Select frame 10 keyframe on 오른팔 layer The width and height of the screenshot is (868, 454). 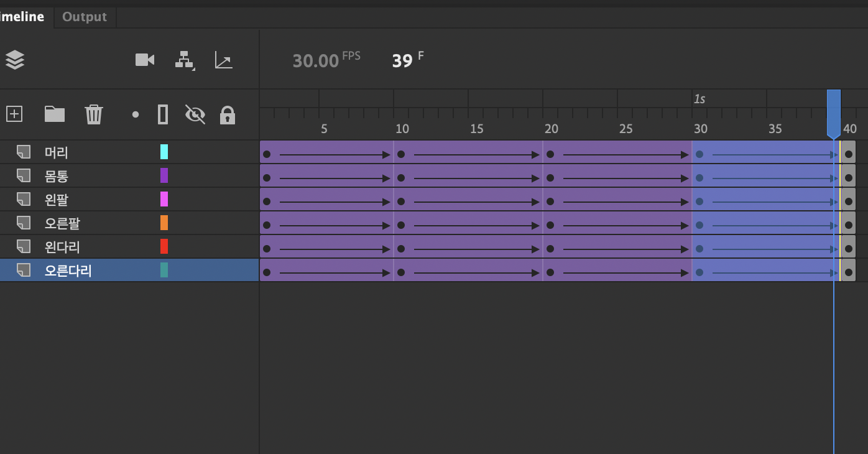(401, 225)
